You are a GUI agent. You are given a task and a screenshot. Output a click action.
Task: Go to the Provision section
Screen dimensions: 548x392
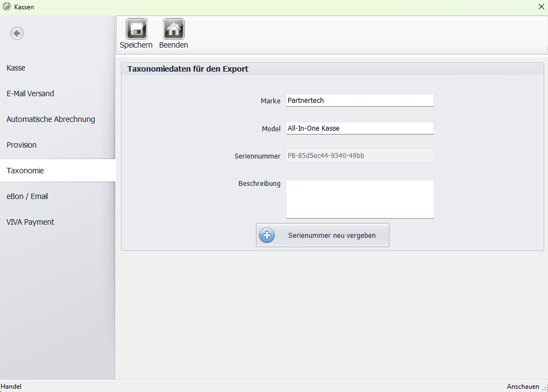22,145
